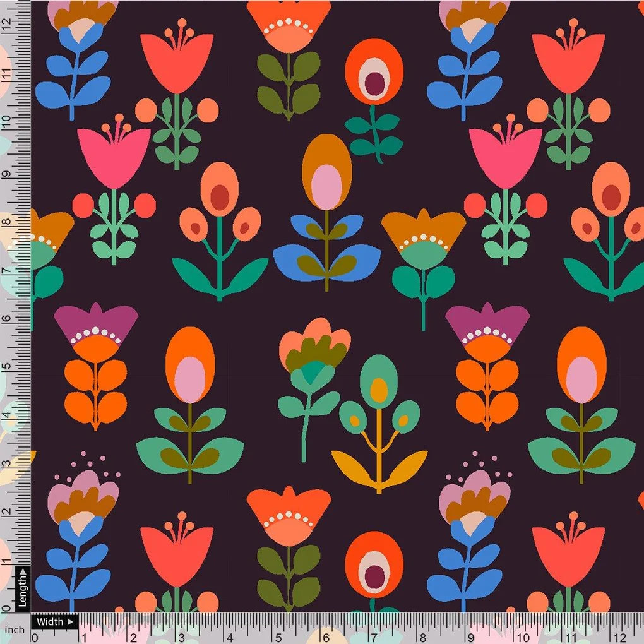Select the peach rose with green leaves center
Viewport: 644px width, 644px height.
313,354
